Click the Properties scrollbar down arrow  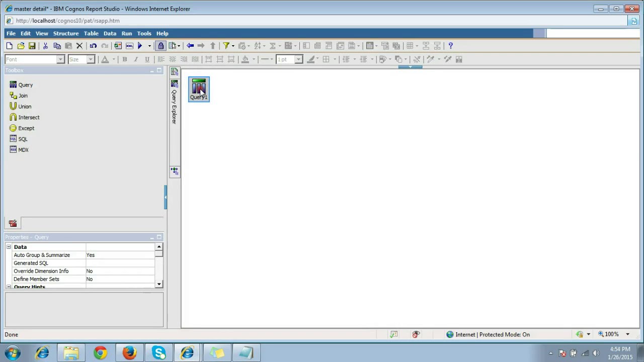[159, 285]
